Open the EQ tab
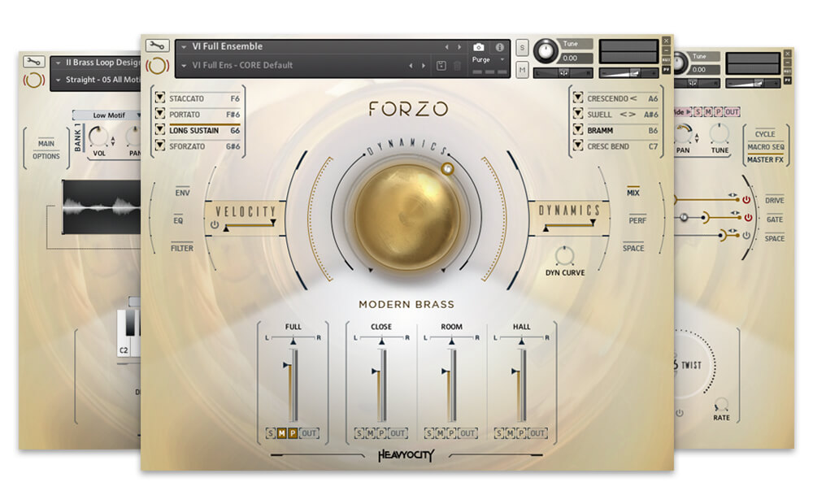 pyautogui.click(x=178, y=220)
